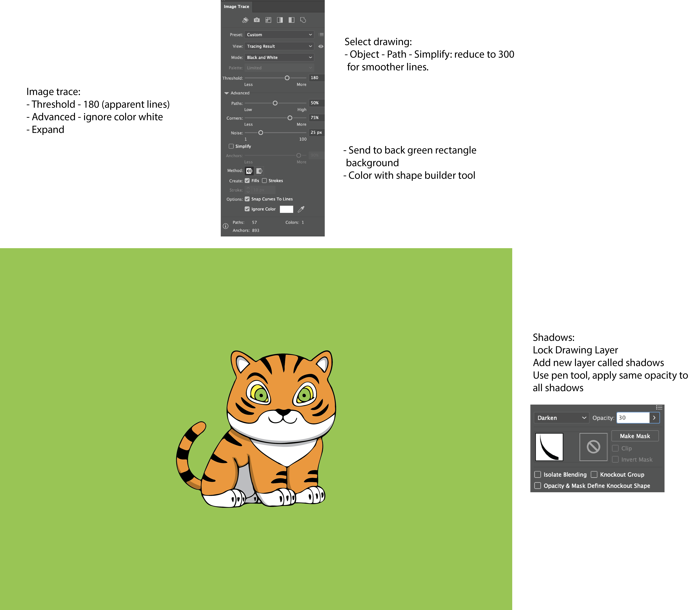Open the Manage Presets list icon beside Preset
This screenshot has width=700, height=610.
pos(321,35)
